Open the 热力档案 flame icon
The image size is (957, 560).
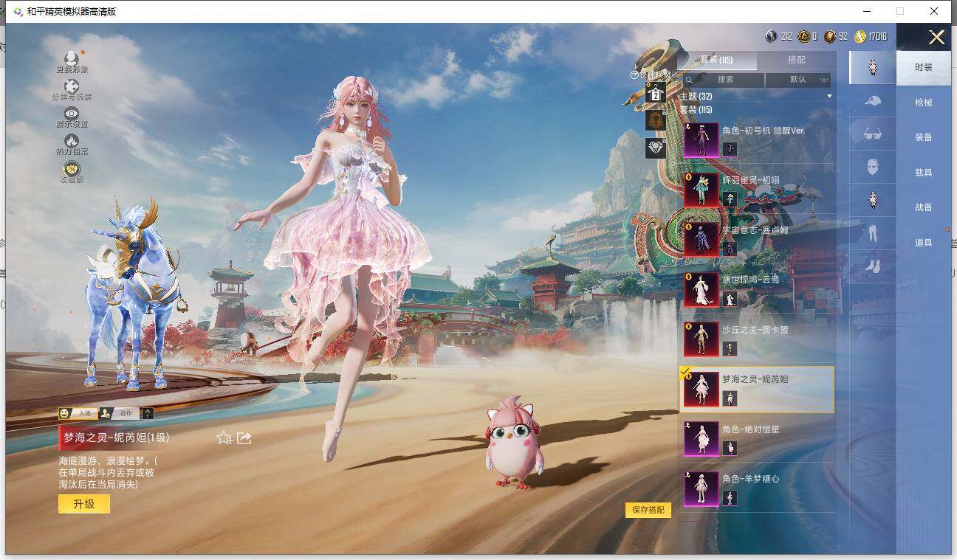pyautogui.click(x=72, y=140)
